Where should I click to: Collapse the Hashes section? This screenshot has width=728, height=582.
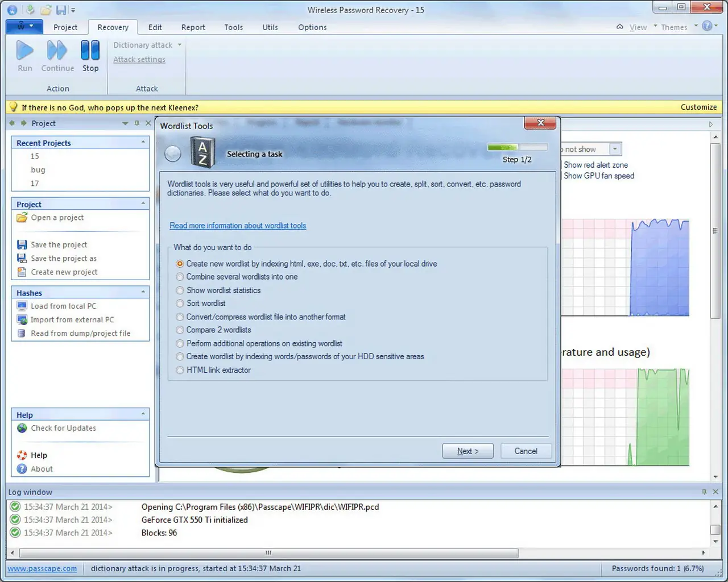pos(143,292)
